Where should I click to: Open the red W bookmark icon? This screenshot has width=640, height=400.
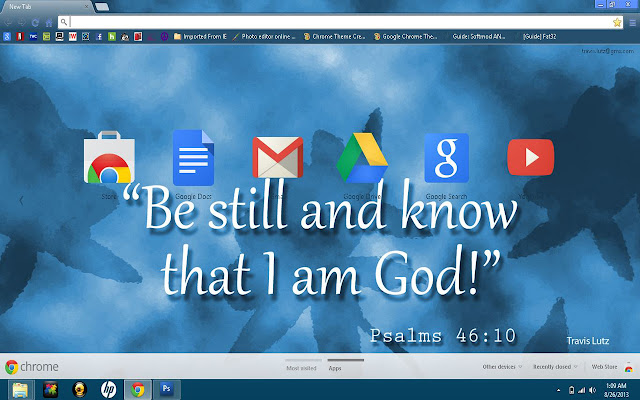tap(73, 37)
